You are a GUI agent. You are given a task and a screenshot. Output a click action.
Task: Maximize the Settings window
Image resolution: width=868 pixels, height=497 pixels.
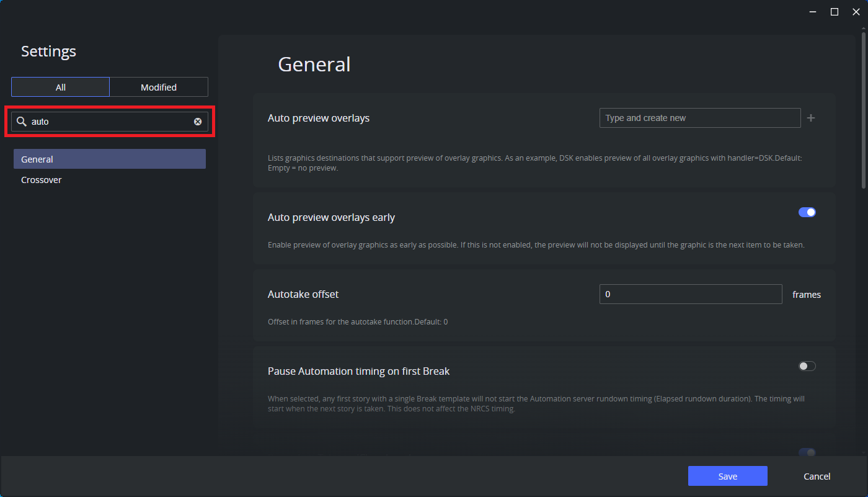pyautogui.click(x=834, y=11)
